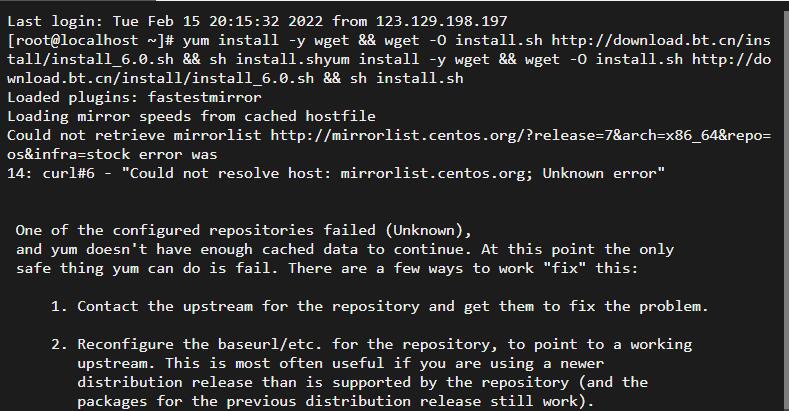
Task: Click 'packages for the previous distribution' line
Action: click(x=336, y=401)
